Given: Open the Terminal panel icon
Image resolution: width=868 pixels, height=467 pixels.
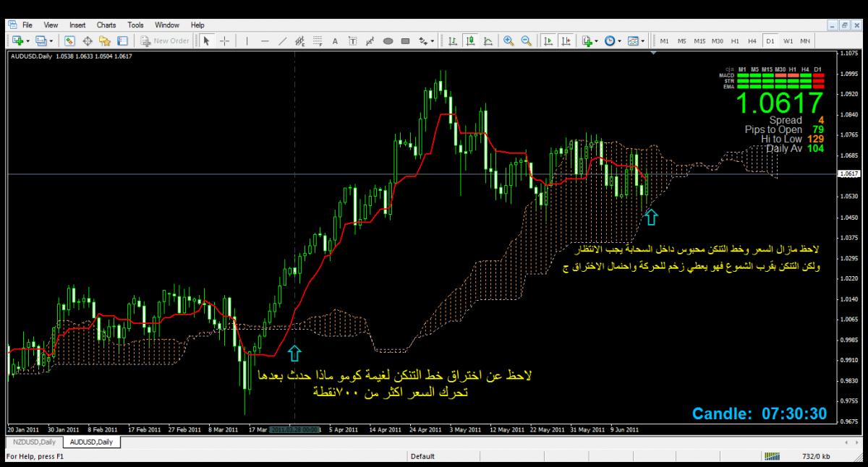Looking at the screenshot, I should pyautogui.click(x=122, y=41).
